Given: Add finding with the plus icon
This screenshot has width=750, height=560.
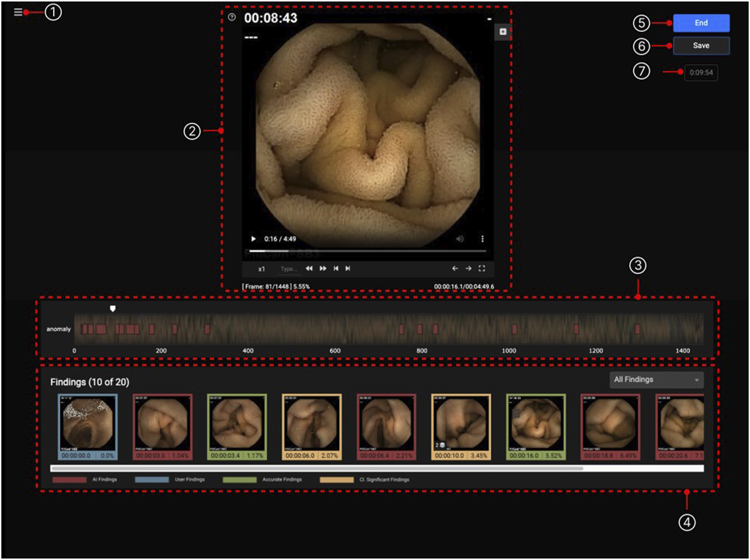Looking at the screenshot, I should tap(503, 32).
